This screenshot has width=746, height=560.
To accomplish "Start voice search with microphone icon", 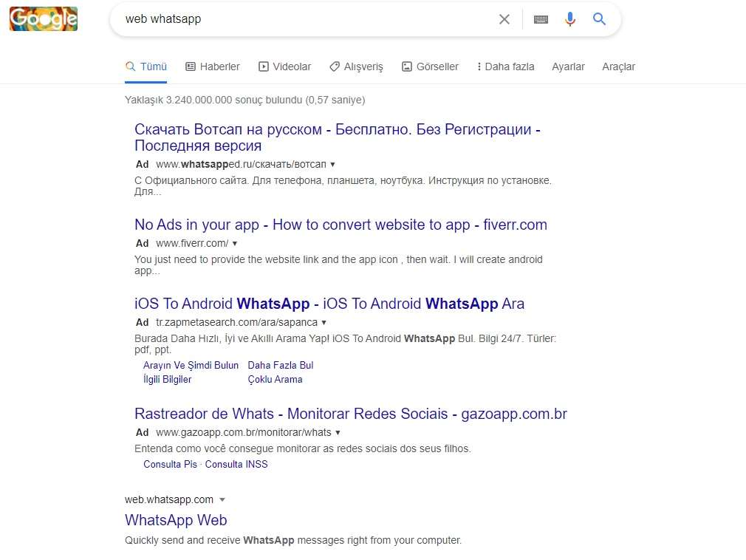I will pyautogui.click(x=569, y=19).
